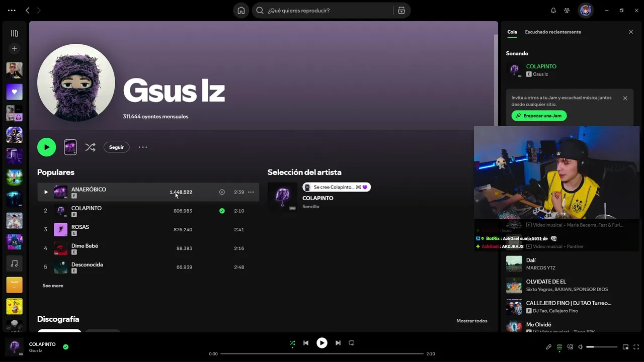644x362 pixels.
Task: Skip to previous track
Action: tap(306, 343)
